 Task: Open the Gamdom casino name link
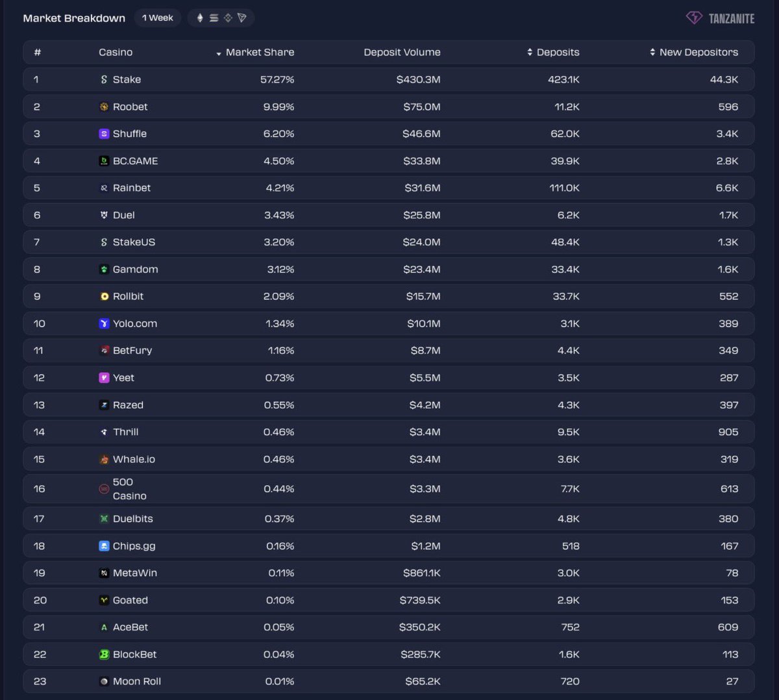135,269
